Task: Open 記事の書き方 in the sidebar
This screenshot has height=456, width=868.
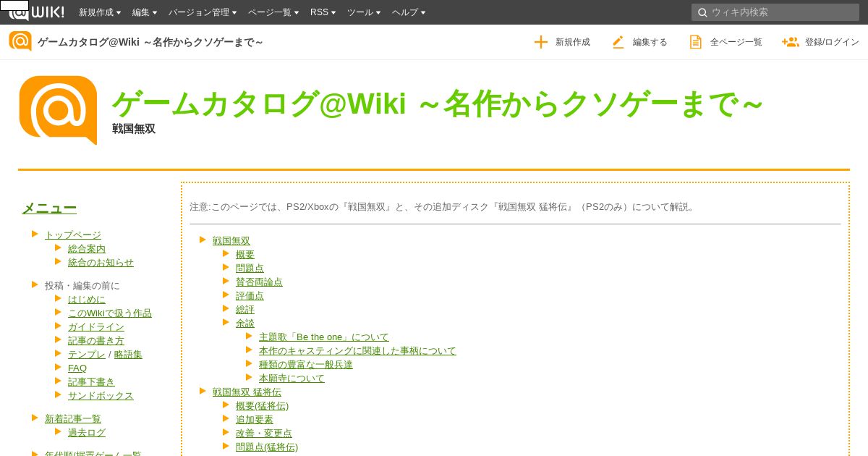Action: point(96,340)
